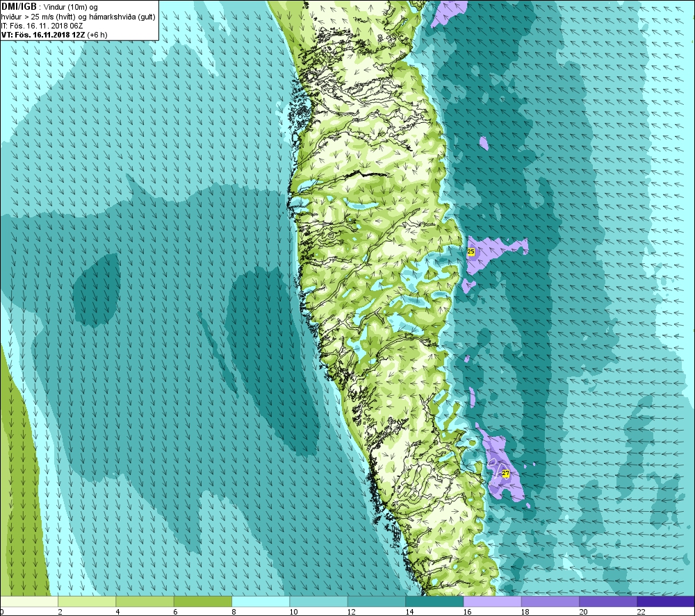Pick the green 4–6 m/s scale swatch
The width and height of the screenshot is (695, 616).
(x=145, y=601)
